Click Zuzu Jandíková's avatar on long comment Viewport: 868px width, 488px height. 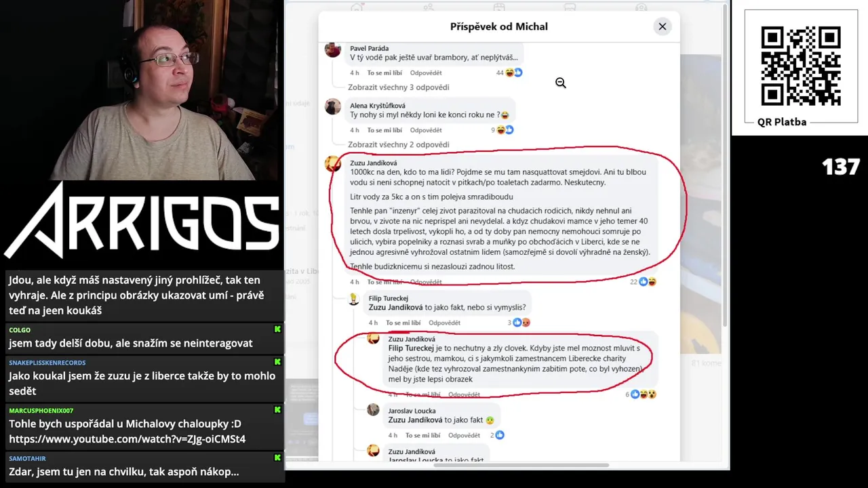[x=333, y=163]
